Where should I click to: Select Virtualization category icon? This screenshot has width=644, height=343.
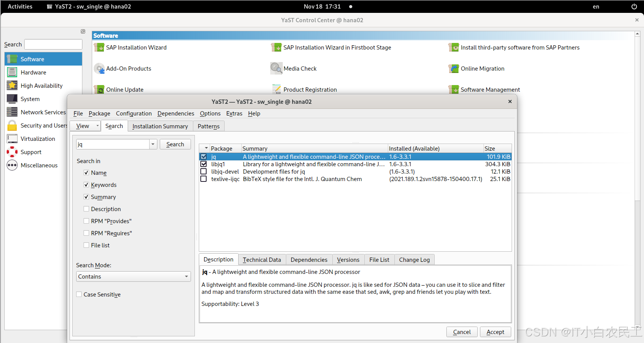tap(12, 139)
